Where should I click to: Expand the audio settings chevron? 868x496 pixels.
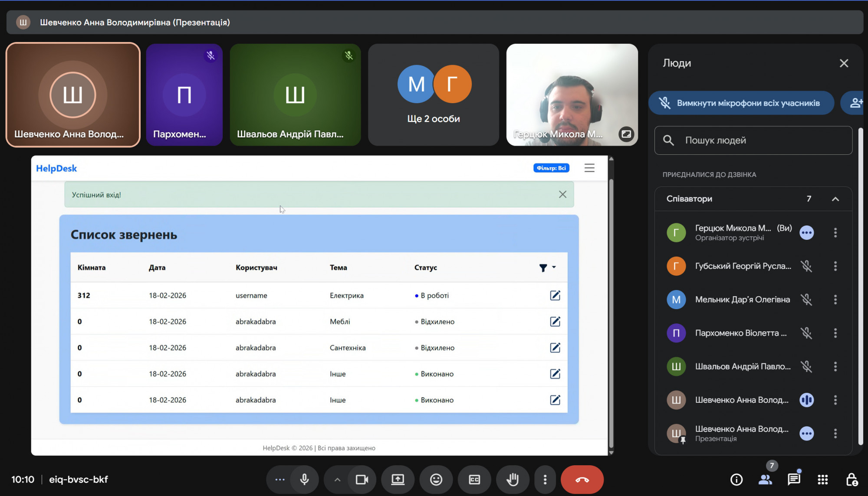(x=337, y=480)
